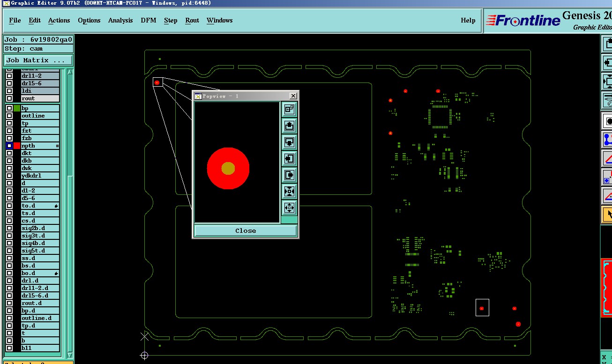Screen dimensions: 612x364
Task: Open the Help menu
Action: click(x=468, y=20)
